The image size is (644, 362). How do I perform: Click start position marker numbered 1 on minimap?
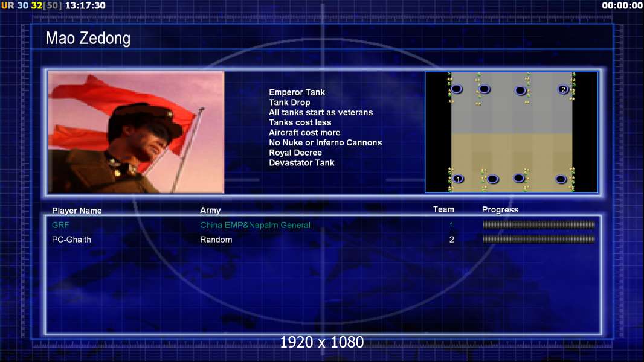tap(458, 179)
